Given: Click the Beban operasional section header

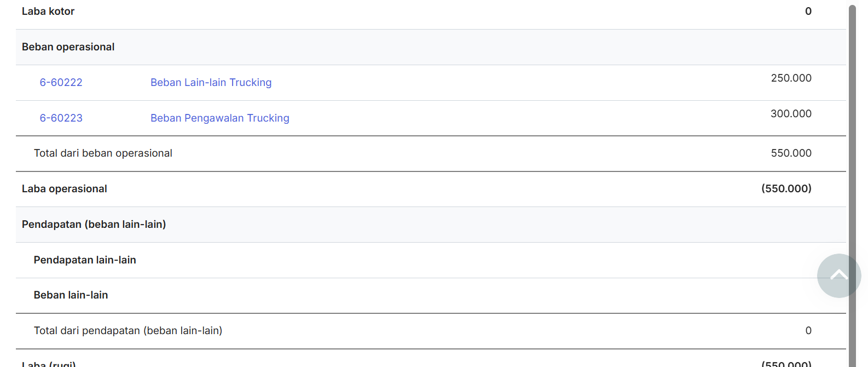Looking at the screenshot, I should (x=68, y=47).
